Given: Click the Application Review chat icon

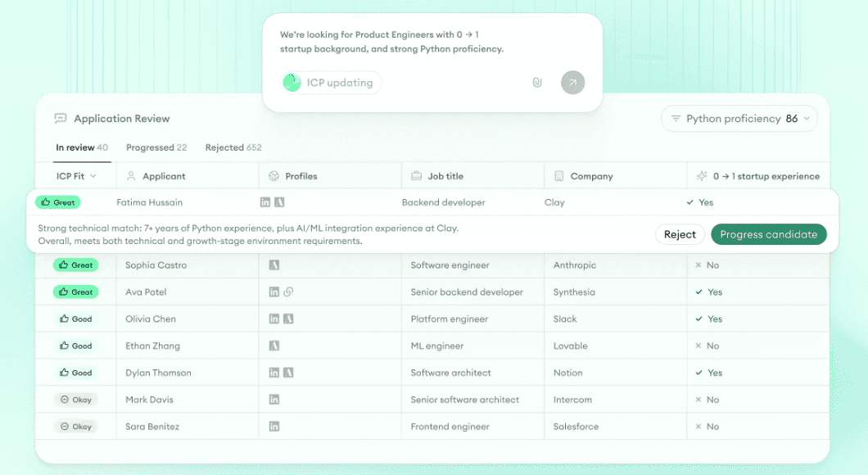Looking at the screenshot, I should pos(61,119).
